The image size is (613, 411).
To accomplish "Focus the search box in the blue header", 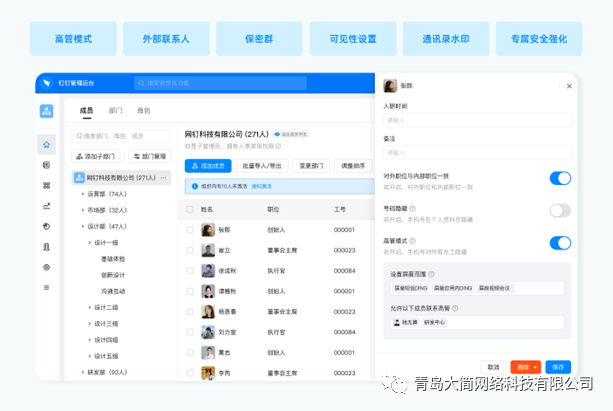I will [220, 83].
